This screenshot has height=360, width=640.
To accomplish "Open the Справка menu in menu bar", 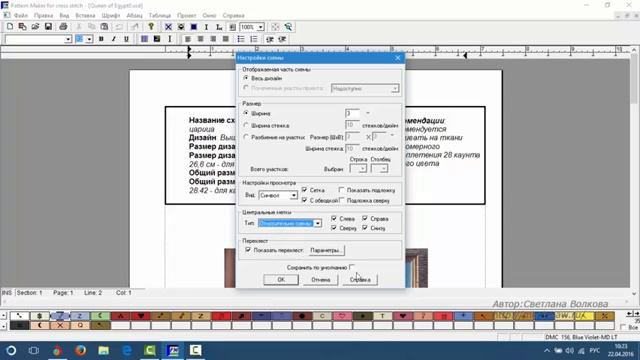I will pyautogui.click(x=233, y=16).
